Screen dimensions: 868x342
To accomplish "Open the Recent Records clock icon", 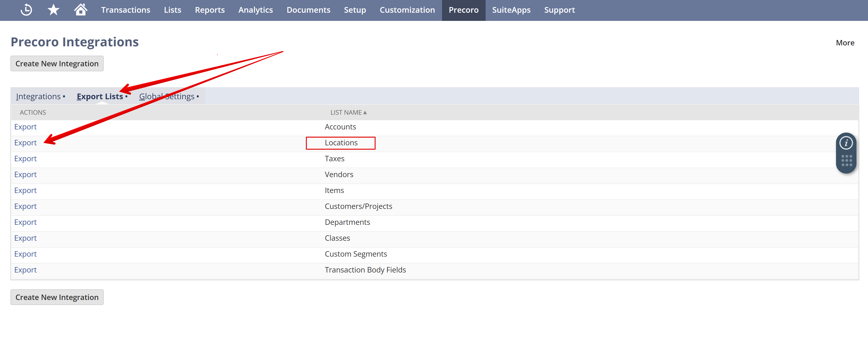I will click(26, 10).
